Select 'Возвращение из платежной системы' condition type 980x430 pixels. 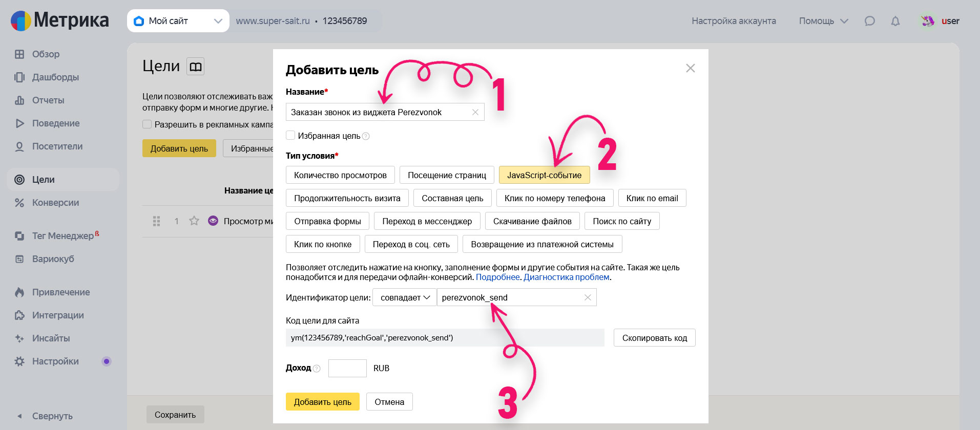coord(542,244)
